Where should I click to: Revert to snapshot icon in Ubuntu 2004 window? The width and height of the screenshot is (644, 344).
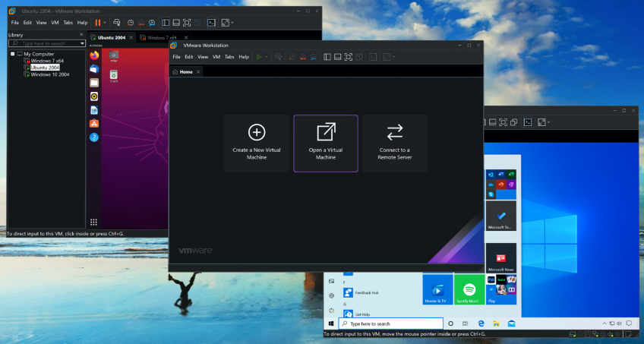pyautogui.click(x=141, y=23)
